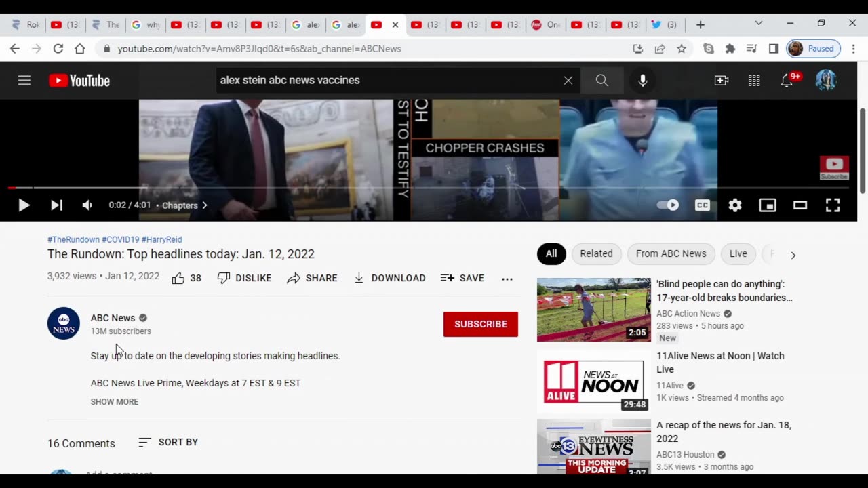Image resolution: width=868 pixels, height=488 pixels.
Task: Expand the Chapters list
Action: click(x=184, y=205)
